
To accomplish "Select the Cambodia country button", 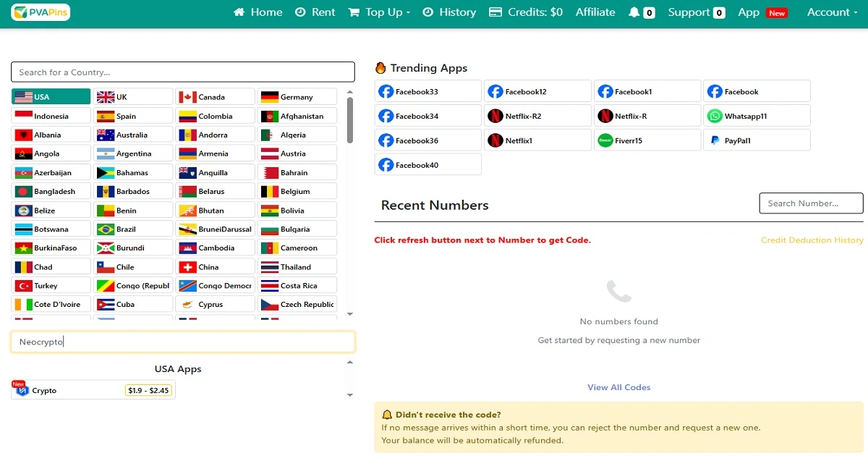I will [x=216, y=248].
